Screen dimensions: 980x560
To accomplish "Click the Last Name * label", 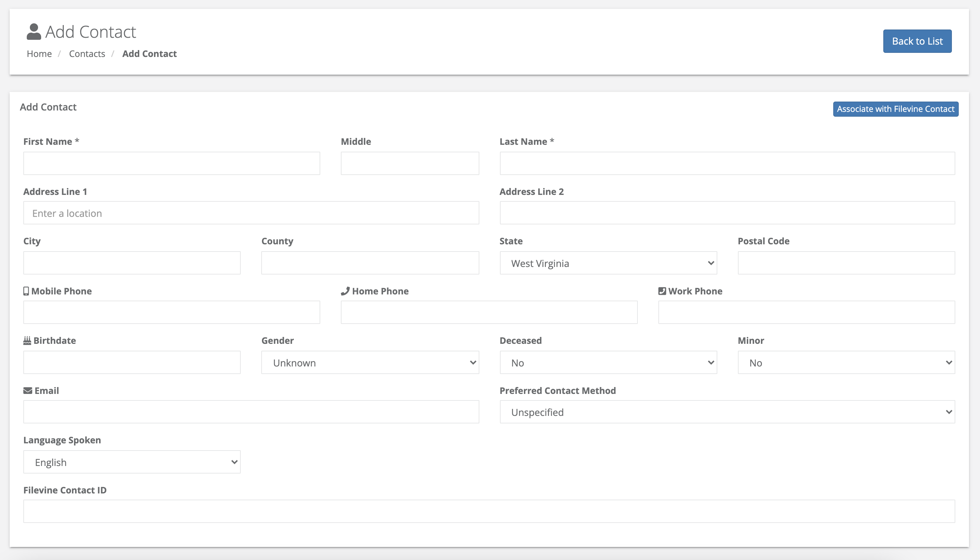I will click(x=526, y=141).
